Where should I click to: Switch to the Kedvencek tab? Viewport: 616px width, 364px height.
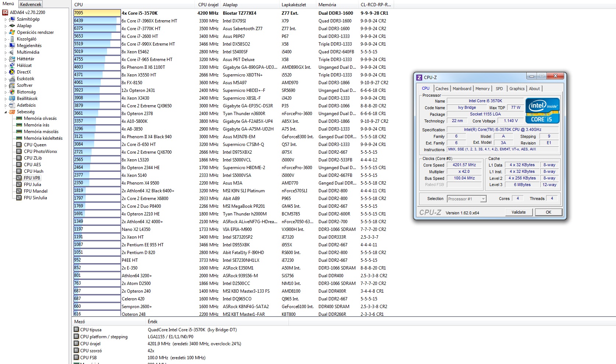point(31,4)
